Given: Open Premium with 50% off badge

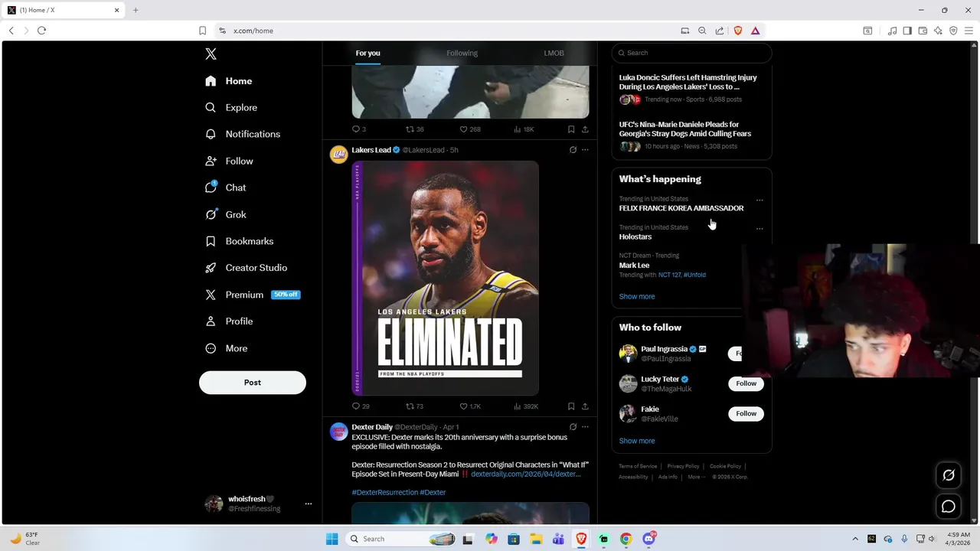Looking at the screenshot, I should click(x=253, y=295).
